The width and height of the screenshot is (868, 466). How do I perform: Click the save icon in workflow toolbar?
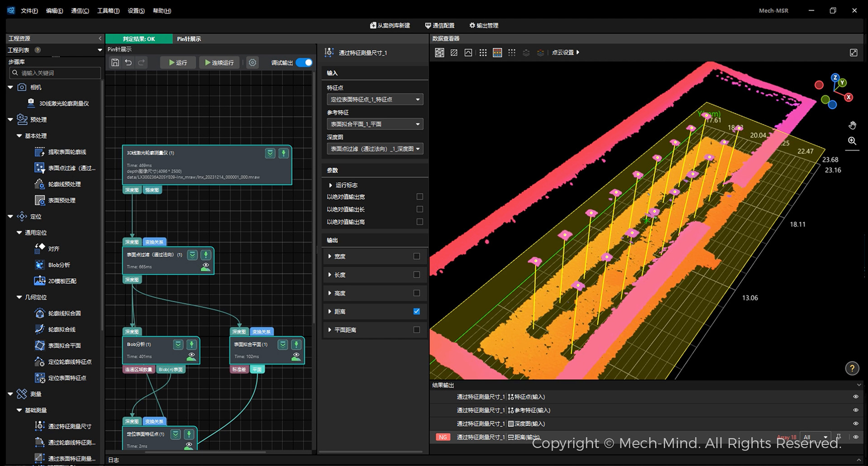(x=115, y=62)
